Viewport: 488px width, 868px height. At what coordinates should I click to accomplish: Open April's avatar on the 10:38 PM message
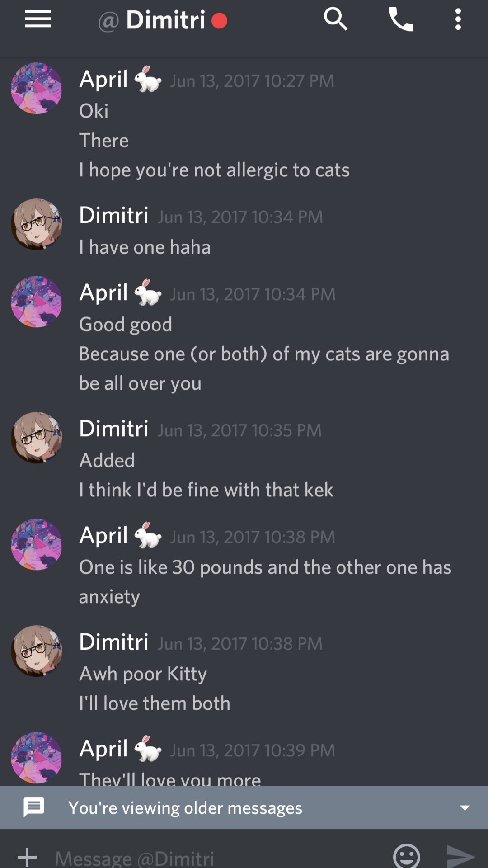37,544
